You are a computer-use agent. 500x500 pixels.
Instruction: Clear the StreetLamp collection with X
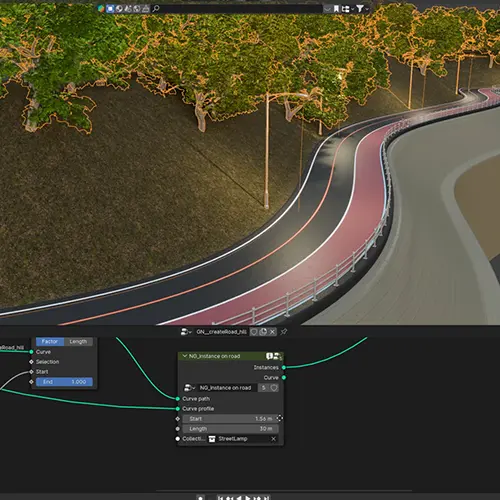[x=274, y=439]
